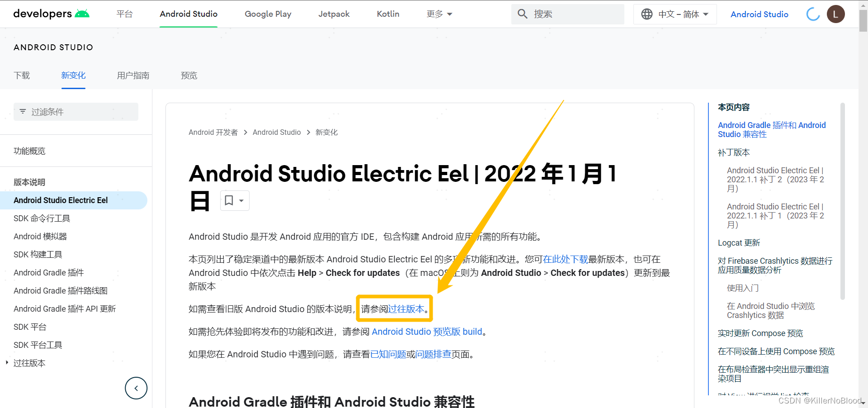The width and height of the screenshot is (868, 408).
Task: Click Android Studio breadcrumb link
Action: click(x=277, y=132)
